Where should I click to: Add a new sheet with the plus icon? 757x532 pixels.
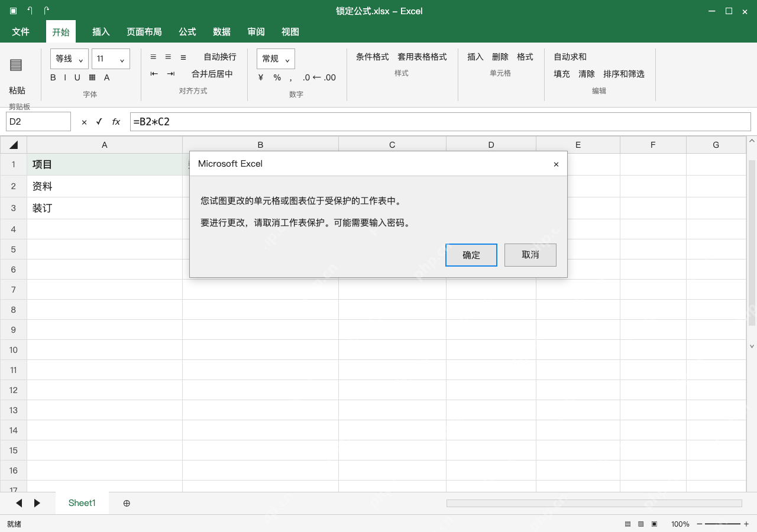pyautogui.click(x=127, y=503)
